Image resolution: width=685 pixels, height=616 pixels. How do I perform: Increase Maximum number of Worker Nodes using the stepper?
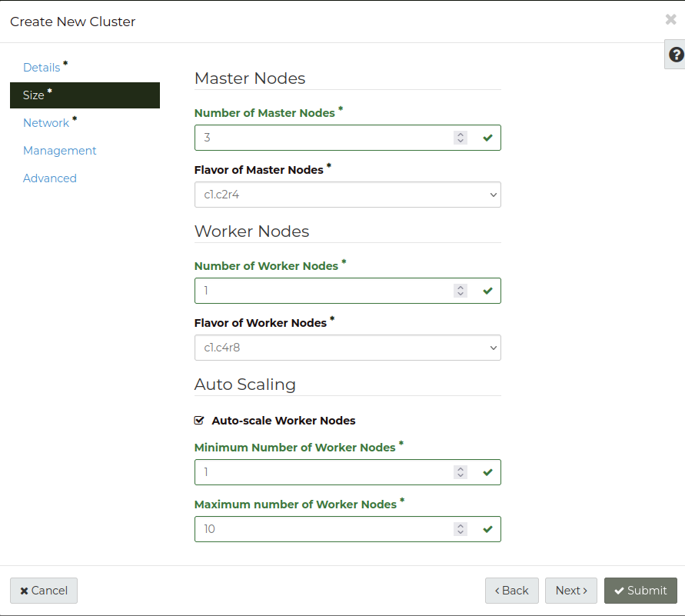pyautogui.click(x=460, y=525)
